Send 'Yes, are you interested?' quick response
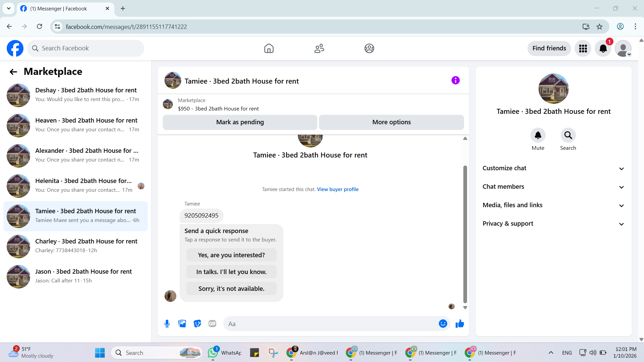 tap(231, 255)
